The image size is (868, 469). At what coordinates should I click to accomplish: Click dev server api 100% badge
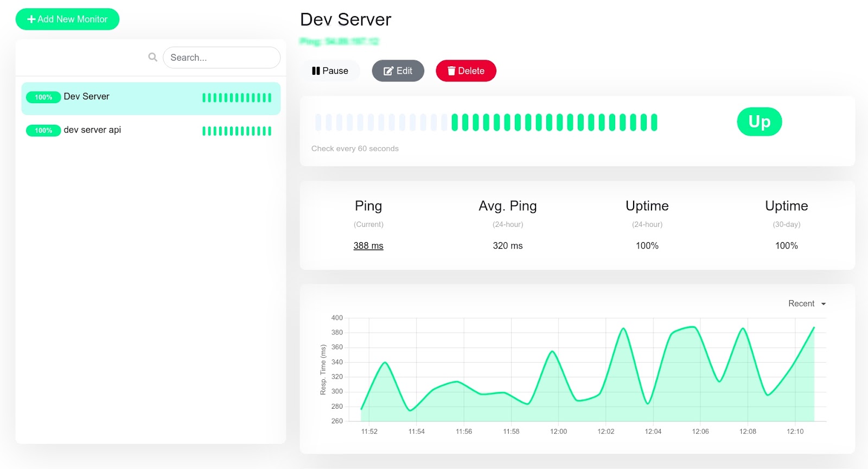43,130
